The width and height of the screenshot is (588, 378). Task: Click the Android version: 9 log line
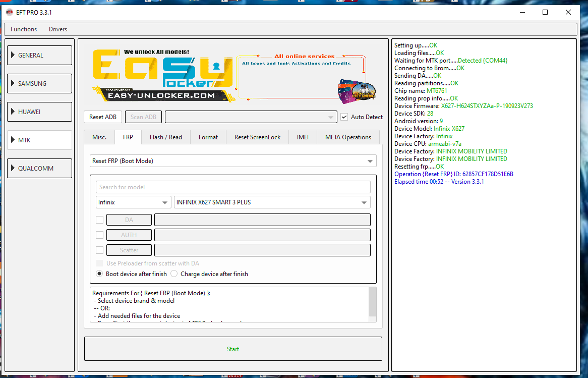[419, 121]
